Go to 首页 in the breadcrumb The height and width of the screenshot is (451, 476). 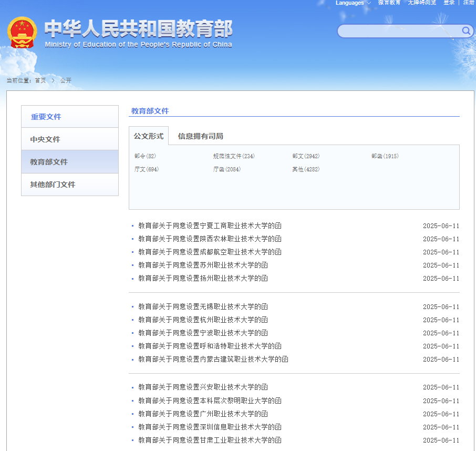[x=40, y=80]
